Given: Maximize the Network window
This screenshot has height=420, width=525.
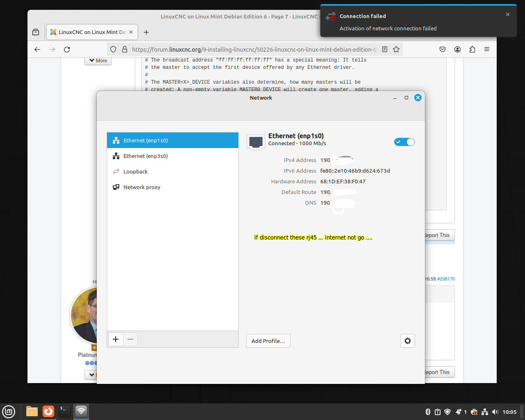Looking at the screenshot, I should point(406,98).
